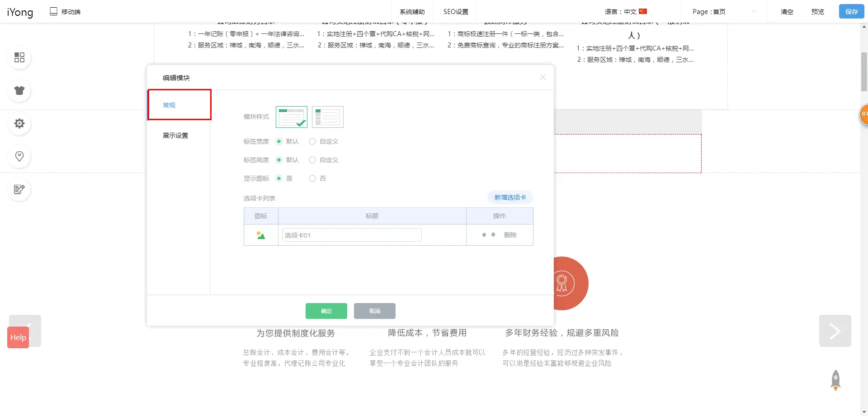Click the green 确定 button
The height and width of the screenshot is (416, 868).
(326, 311)
